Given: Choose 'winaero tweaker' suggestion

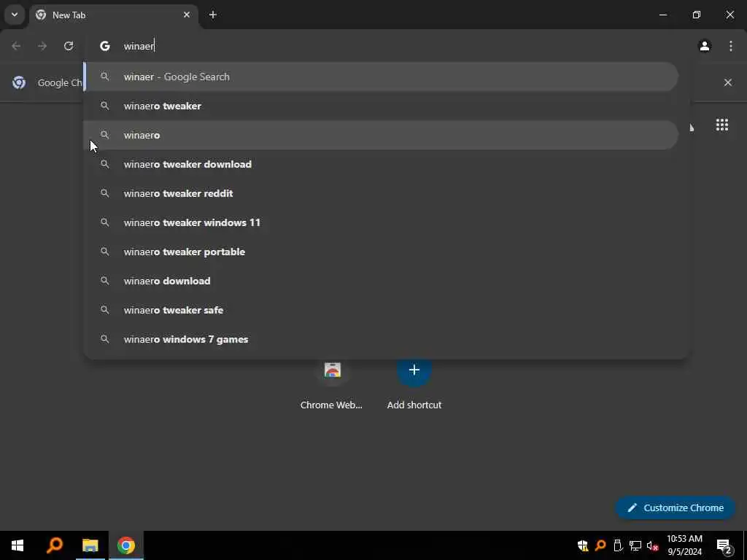Looking at the screenshot, I should point(381,106).
